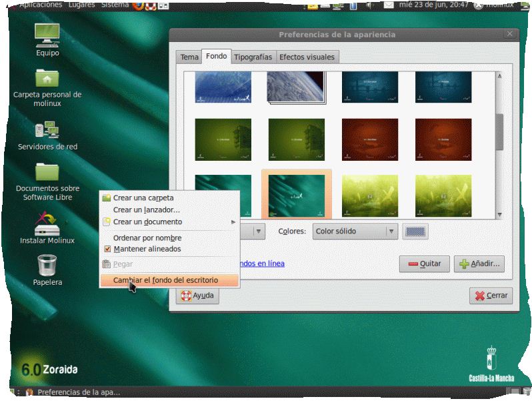Select the rightmost dark blue wallpaper thumbnail
This screenshot has height=401, width=532.
coord(443,87)
